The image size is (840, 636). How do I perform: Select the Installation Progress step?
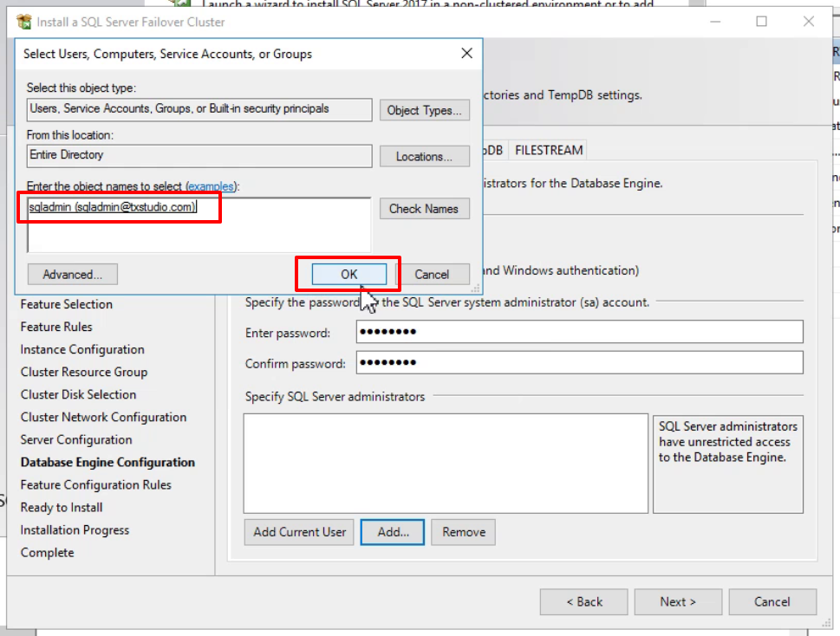(x=75, y=529)
